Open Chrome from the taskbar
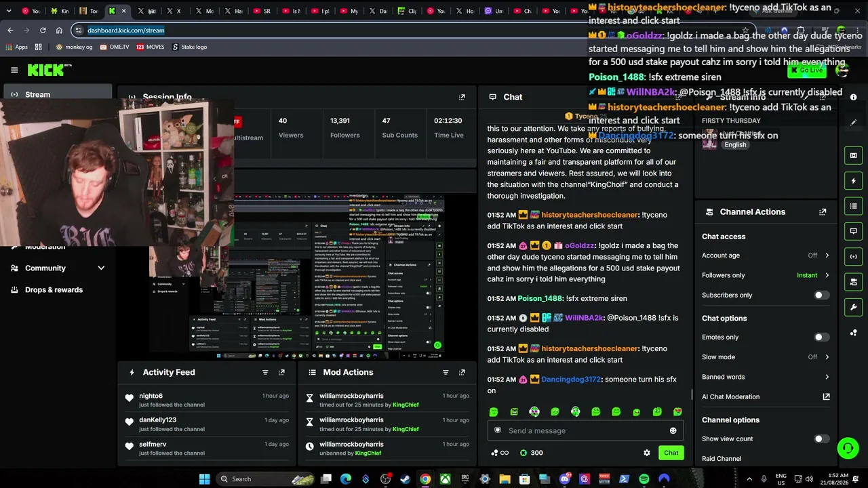Image resolution: width=868 pixels, height=488 pixels. click(x=425, y=479)
